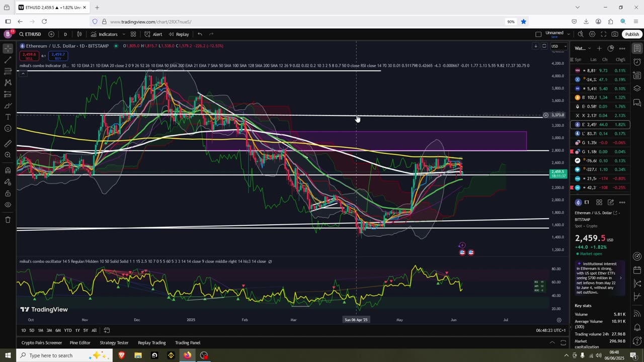Toggle lock all drawing tools
The image size is (644, 362).
(8, 194)
